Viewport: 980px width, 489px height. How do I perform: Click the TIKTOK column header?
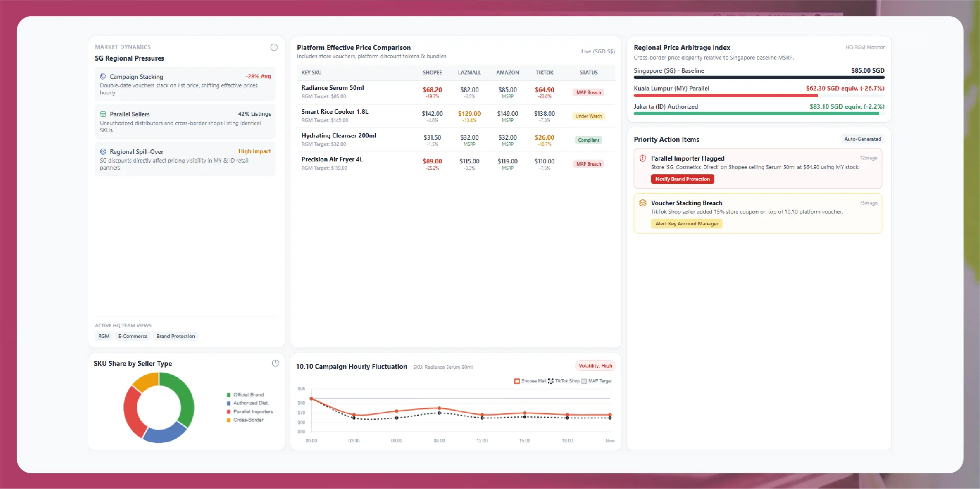pos(545,73)
